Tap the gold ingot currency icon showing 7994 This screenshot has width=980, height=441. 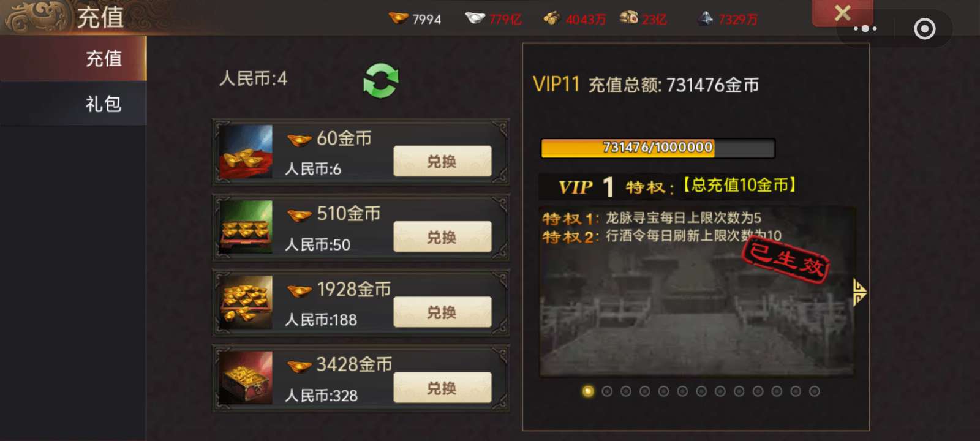398,18
